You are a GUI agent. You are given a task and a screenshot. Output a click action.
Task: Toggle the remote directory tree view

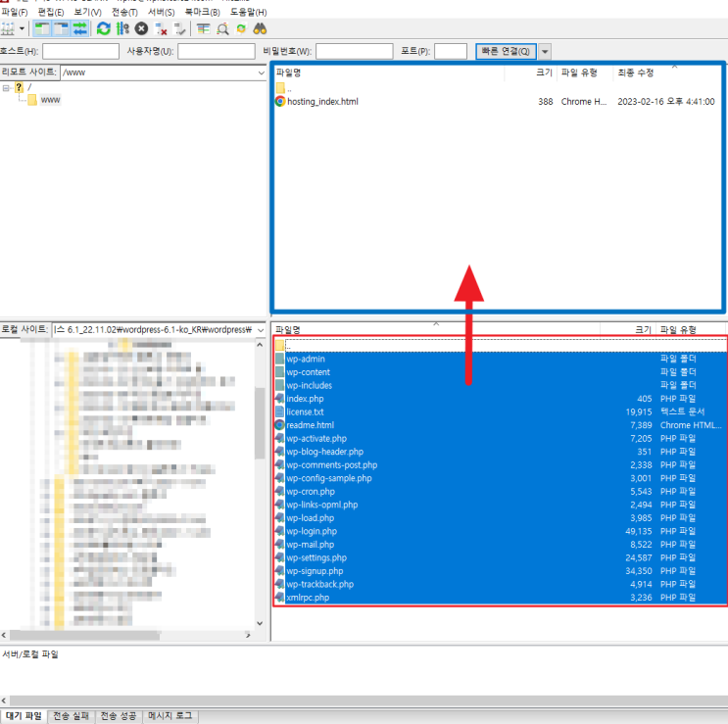[x=61, y=28]
